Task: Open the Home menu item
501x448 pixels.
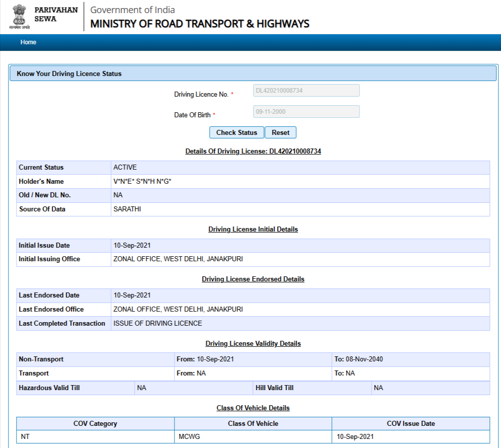Action: pyautogui.click(x=28, y=42)
